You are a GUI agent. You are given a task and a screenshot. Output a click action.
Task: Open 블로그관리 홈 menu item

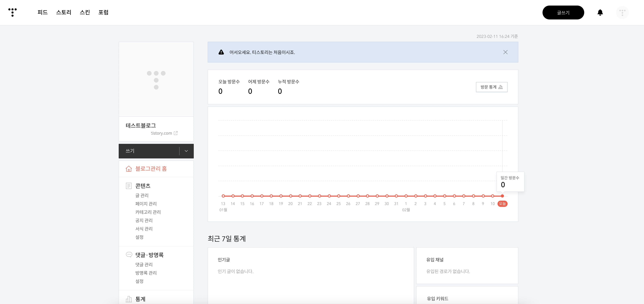tap(151, 169)
